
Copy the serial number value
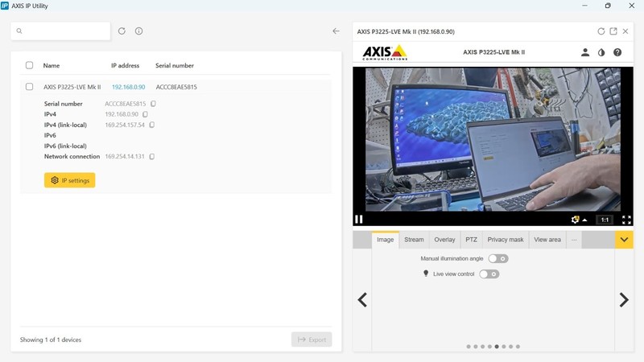[x=153, y=104]
